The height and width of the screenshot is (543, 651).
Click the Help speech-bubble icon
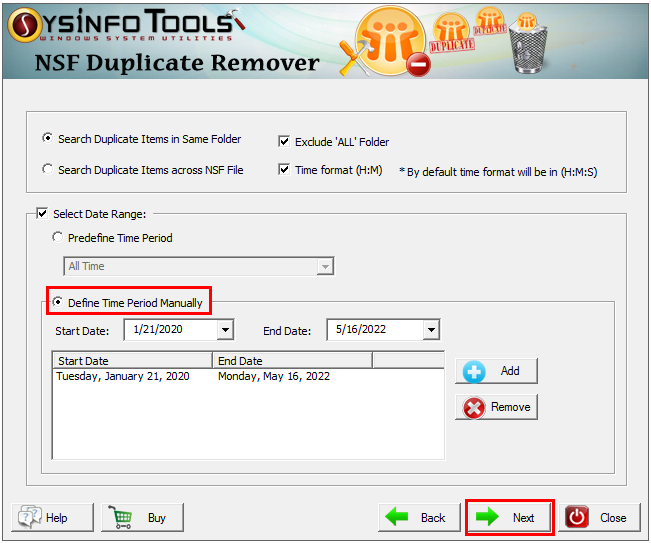tap(29, 517)
